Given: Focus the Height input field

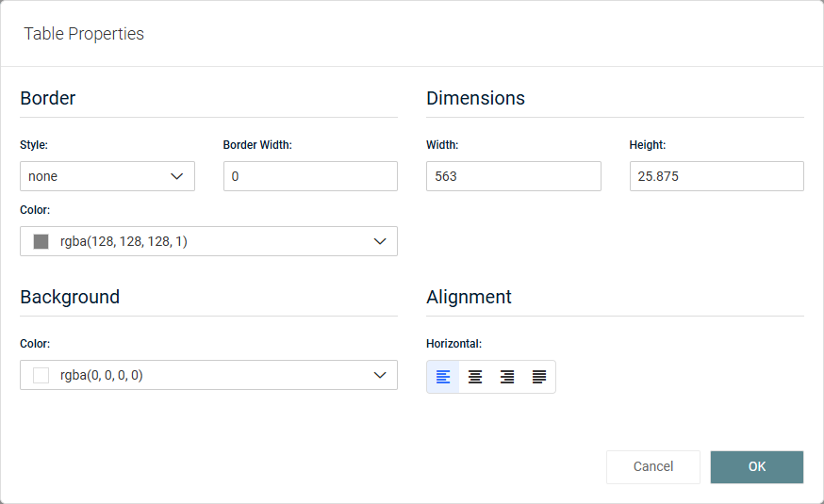Looking at the screenshot, I should click(717, 176).
